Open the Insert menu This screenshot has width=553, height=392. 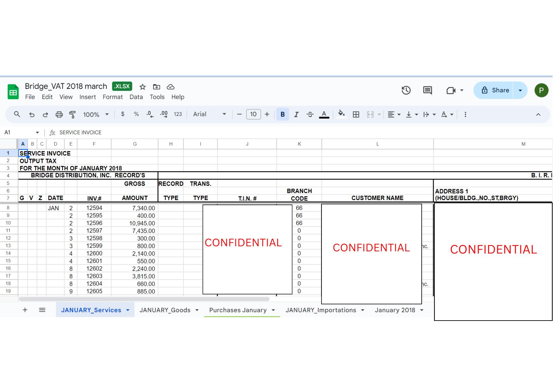pyautogui.click(x=88, y=97)
